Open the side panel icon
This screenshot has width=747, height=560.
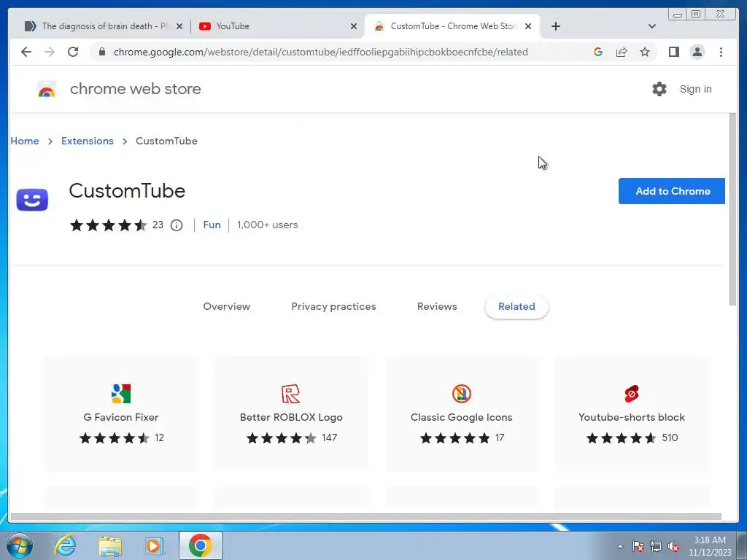point(673,52)
